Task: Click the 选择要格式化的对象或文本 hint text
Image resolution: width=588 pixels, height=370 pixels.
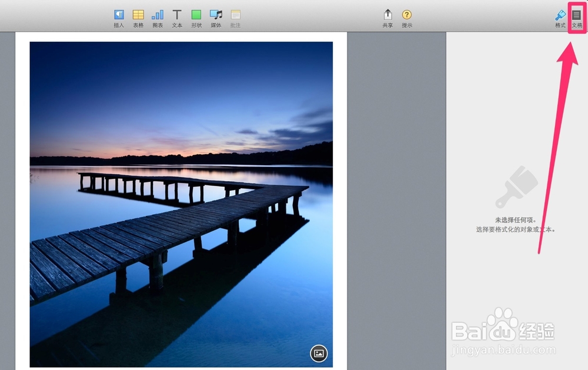Action: tap(516, 229)
